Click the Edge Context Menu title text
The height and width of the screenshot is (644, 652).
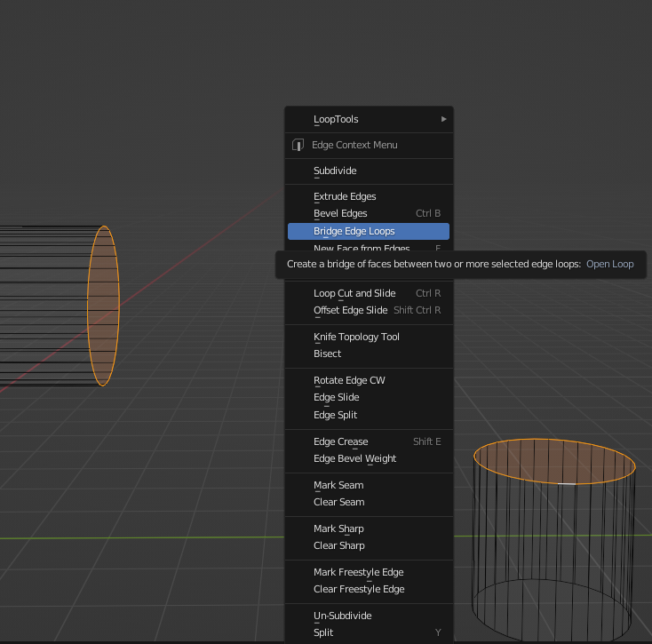tap(354, 145)
